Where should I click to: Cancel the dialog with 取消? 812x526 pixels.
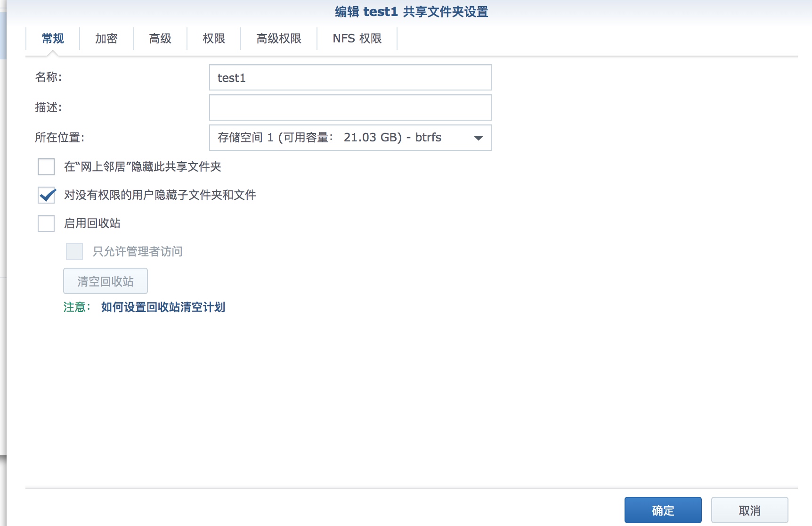click(x=749, y=510)
